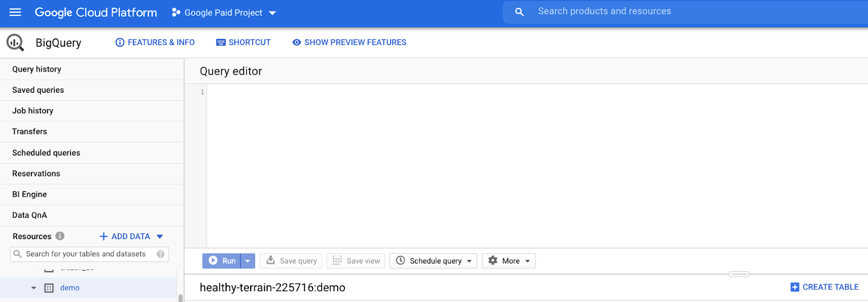The height and width of the screenshot is (302, 868).
Task: Click the help icon in resources search
Action: [161, 254]
